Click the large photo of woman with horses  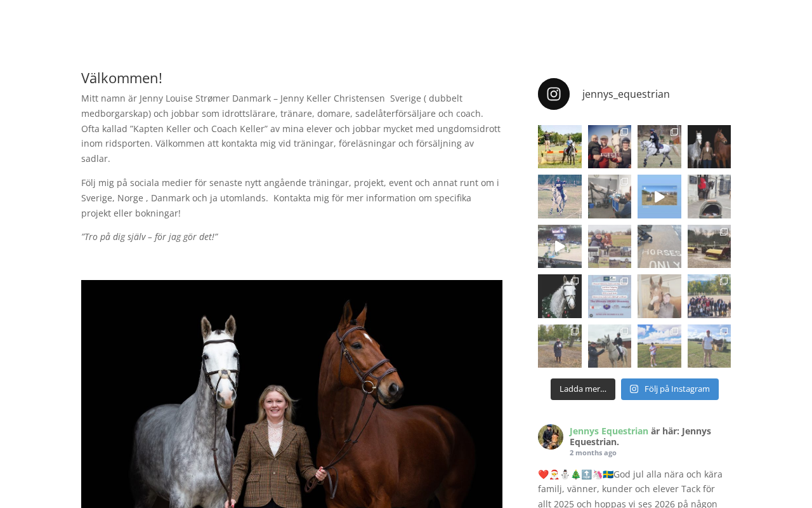(292, 394)
